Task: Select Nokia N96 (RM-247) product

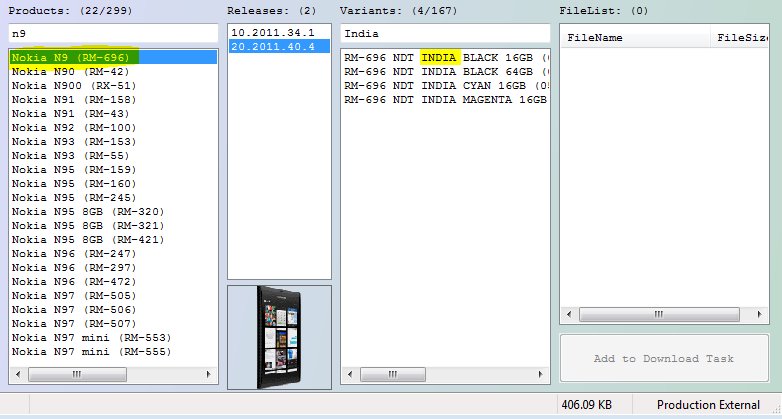Action: 113,253
